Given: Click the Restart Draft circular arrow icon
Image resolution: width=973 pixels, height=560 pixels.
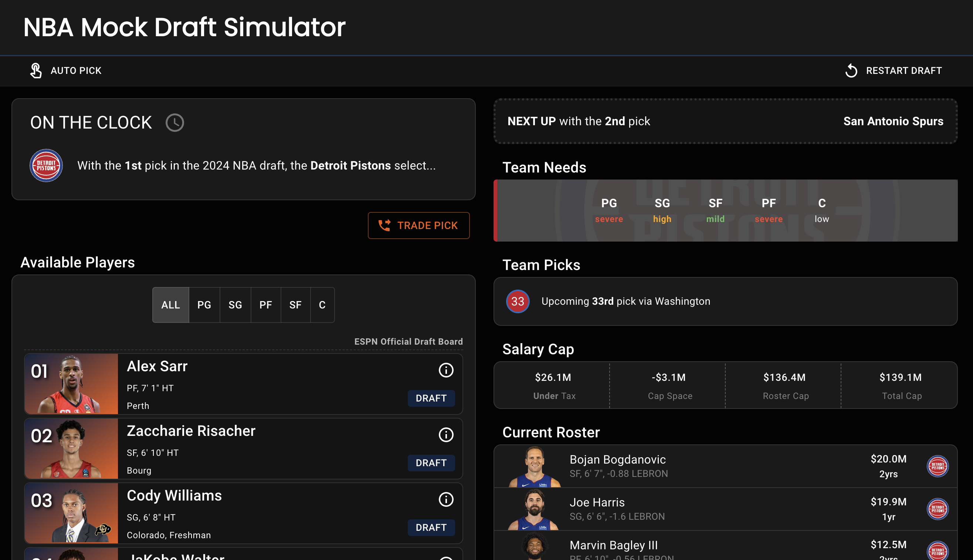Looking at the screenshot, I should pyautogui.click(x=851, y=71).
